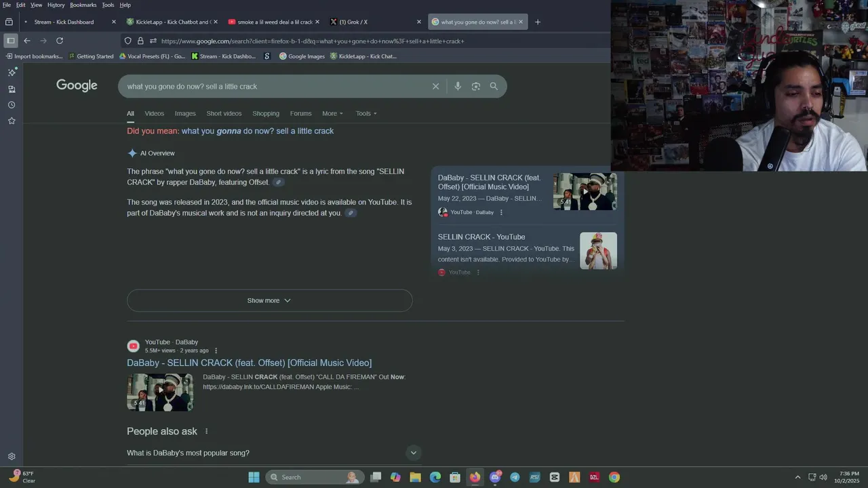The image size is (868, 488).
Task: Launch Firefox from the taskbar
Action: point(475,477)
